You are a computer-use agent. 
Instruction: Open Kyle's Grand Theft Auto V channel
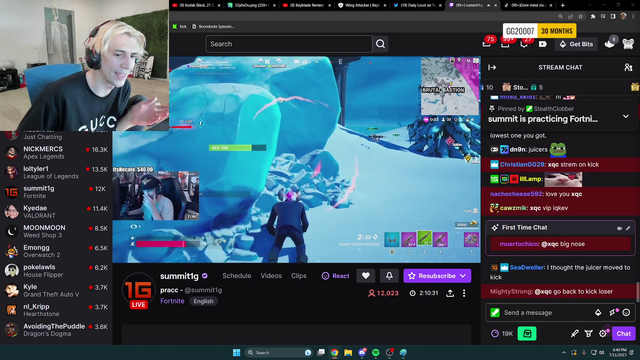click(56, 290)
